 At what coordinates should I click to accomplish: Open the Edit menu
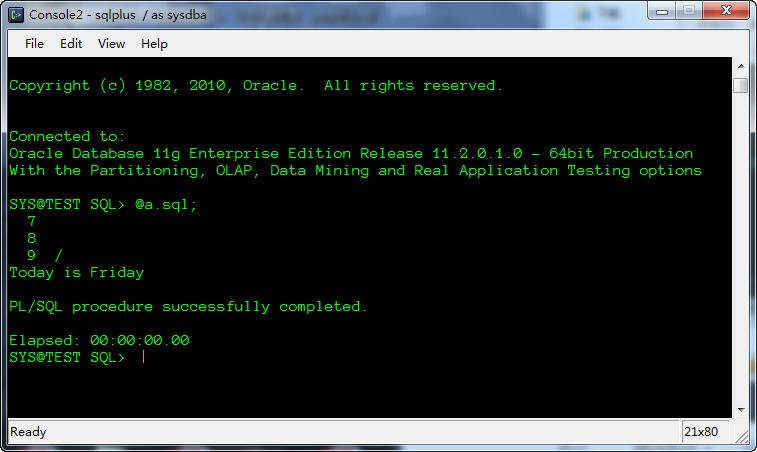point(71,44)
